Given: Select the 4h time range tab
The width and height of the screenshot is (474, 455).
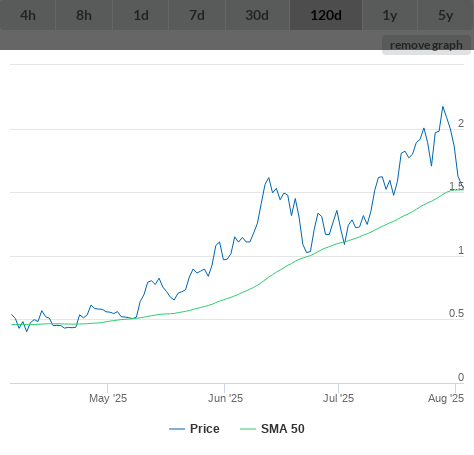Looking at the screenshot, I should pyautogui.click(x=28, y=15).
